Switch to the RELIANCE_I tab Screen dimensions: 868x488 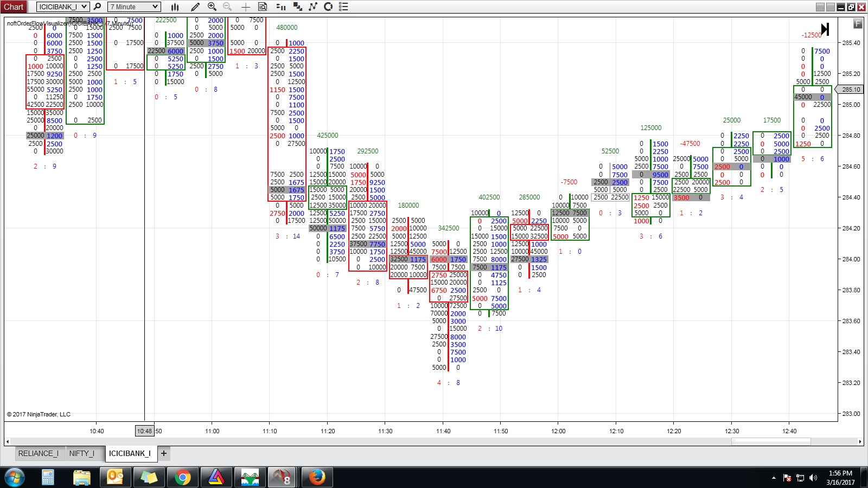39,453
